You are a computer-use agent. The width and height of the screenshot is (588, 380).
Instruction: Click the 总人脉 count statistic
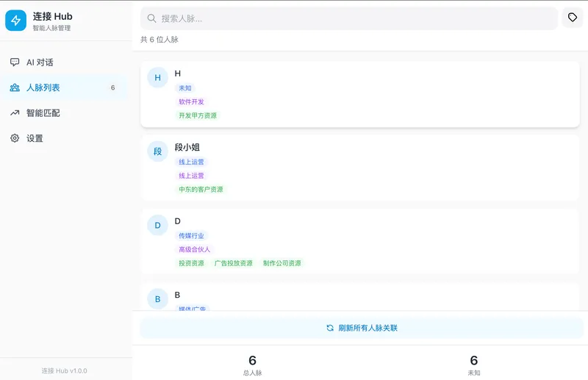(252, 365)
